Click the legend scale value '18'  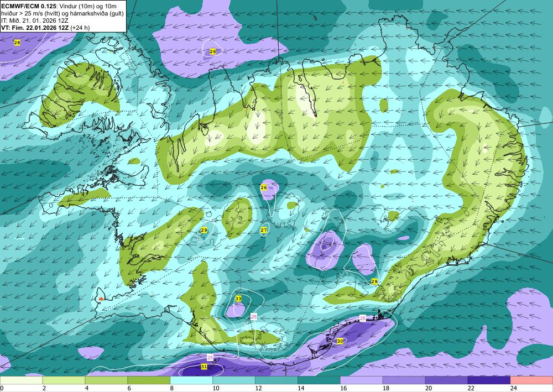386,388
